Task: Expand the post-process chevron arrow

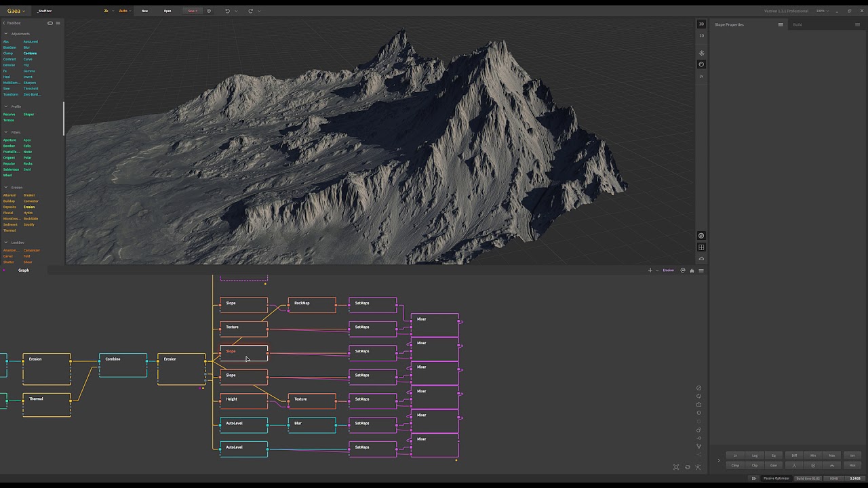Action: pyautogui.click(x=719, y=461)
